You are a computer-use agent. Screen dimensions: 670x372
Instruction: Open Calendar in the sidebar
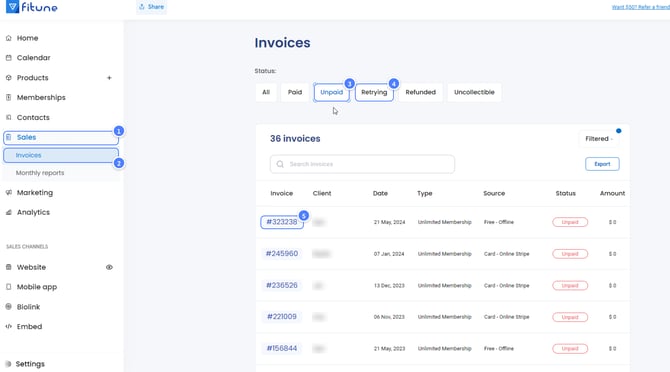33,58
